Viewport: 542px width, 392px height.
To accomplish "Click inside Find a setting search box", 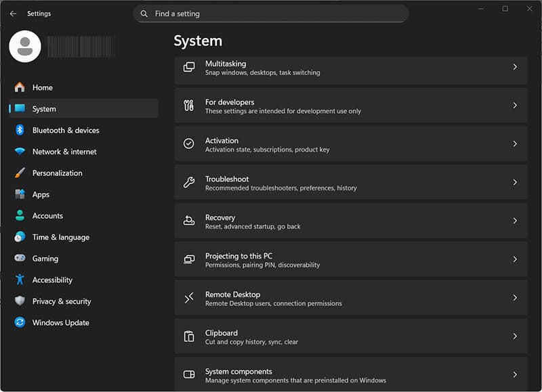I will point(270,14).
